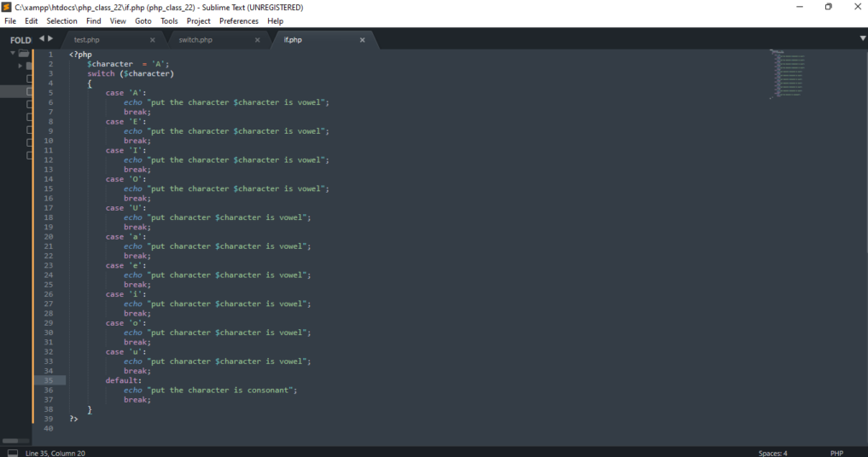
Task: Open the PHP syntax selector in status bar
Action: coord(836,453)
